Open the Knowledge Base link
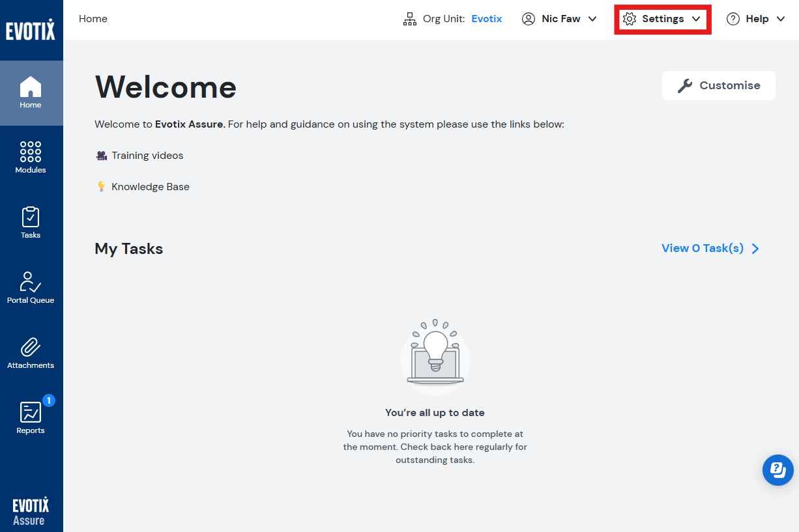The width and height of the screenshot is (799, 532). point(151,186)
